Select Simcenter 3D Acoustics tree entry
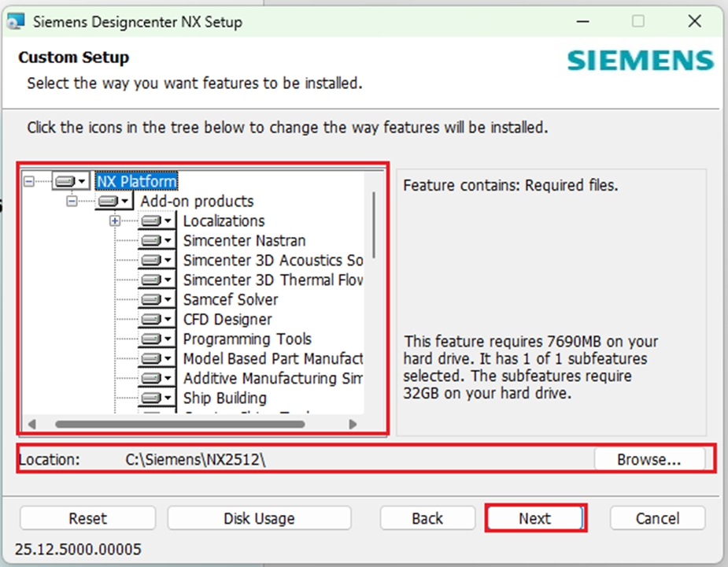 [272, 261]
